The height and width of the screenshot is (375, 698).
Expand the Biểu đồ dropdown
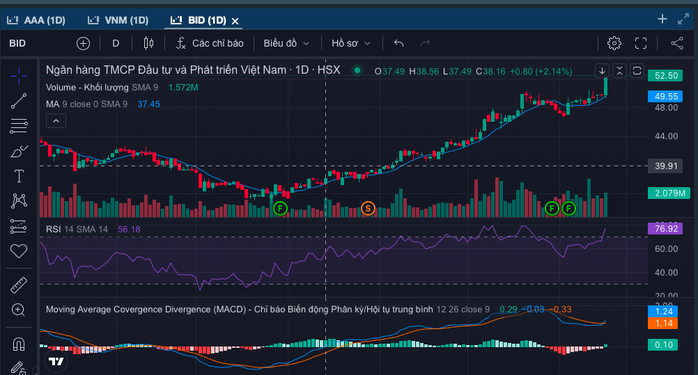pos(286,43)
